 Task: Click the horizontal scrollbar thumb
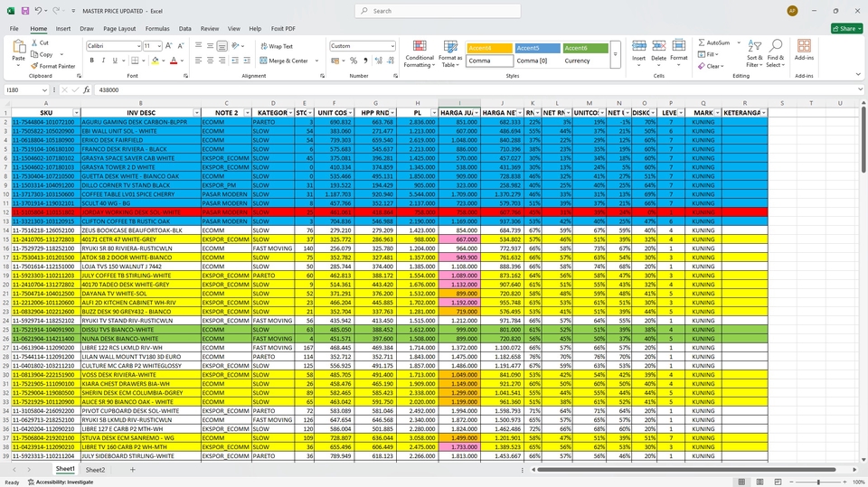[x=686, y=469]
